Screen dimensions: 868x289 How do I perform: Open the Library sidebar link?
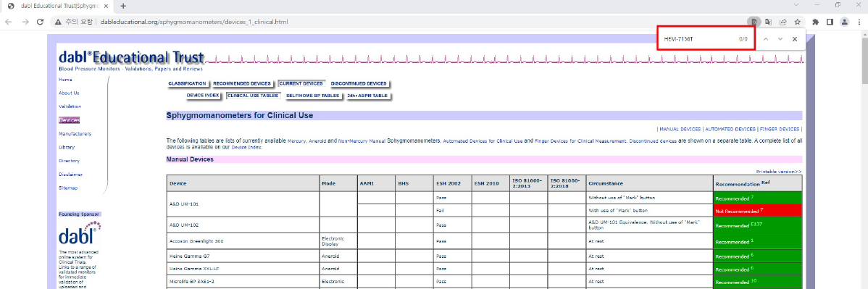[67, 147]
